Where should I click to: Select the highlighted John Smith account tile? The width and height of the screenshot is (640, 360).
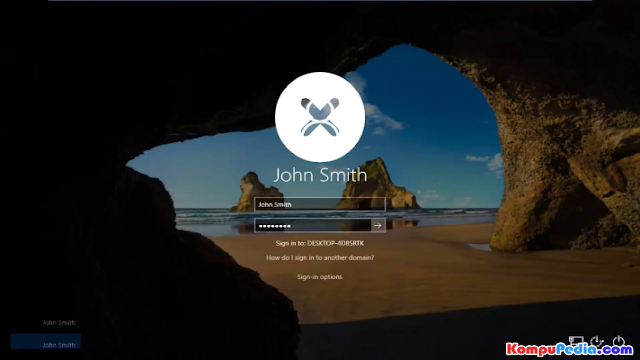[46, 342]
